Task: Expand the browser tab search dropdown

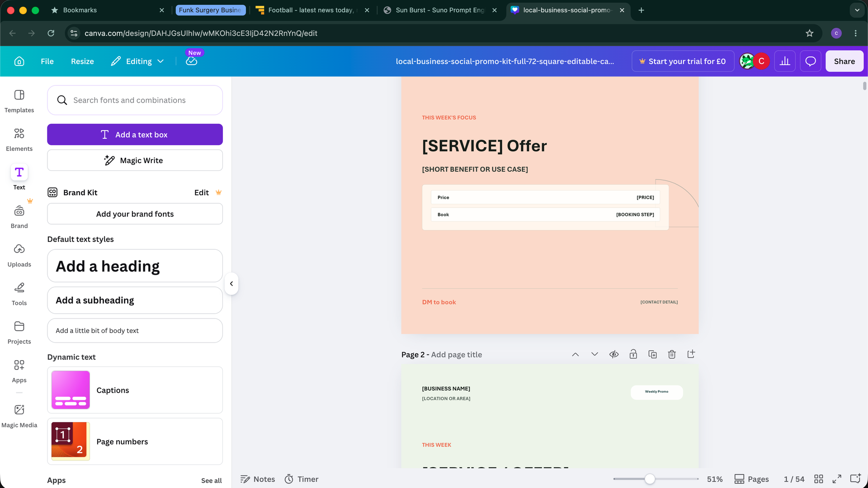Action: [x=857, y=10]
